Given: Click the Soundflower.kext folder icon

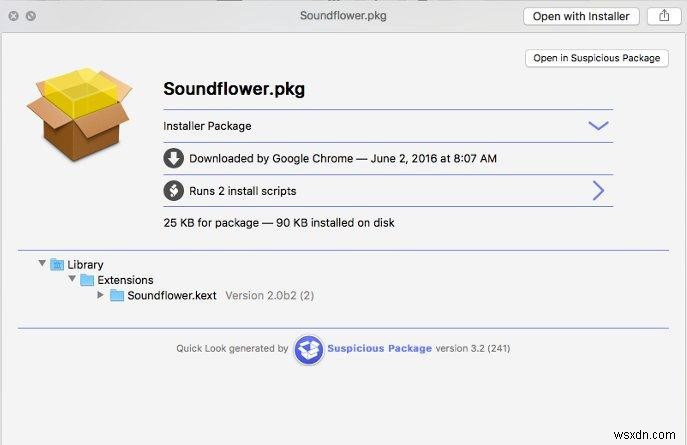Looking at the screenshot, I should tap(116, 296).
